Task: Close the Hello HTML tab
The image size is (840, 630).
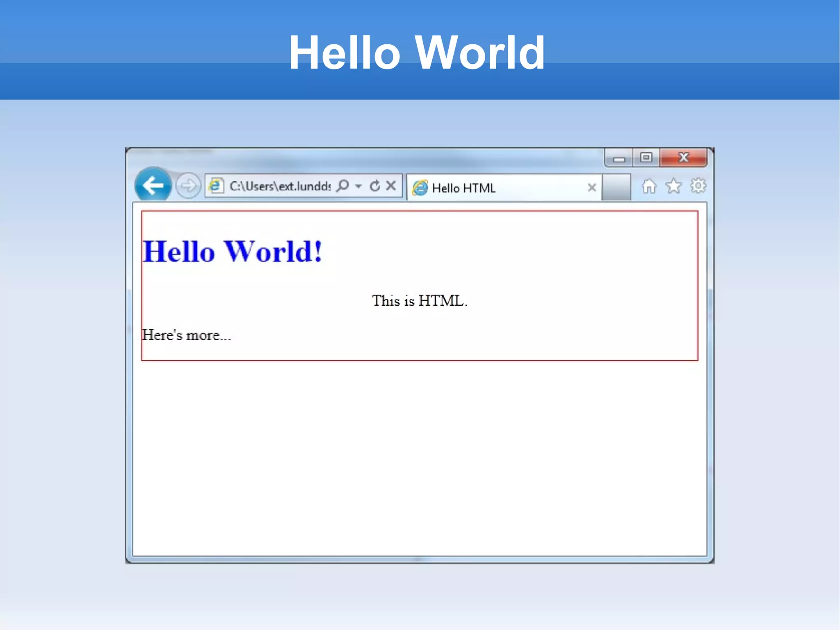Action: [x=591, y=188]
